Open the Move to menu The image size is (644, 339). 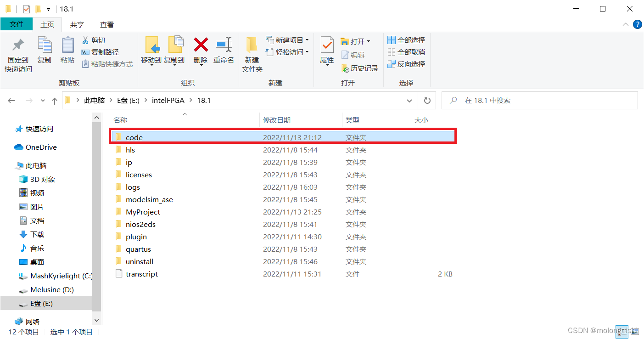(151, 51)
